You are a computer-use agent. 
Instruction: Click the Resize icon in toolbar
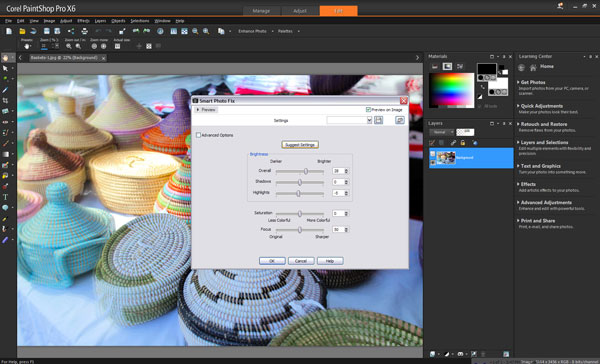pos(122,31)
